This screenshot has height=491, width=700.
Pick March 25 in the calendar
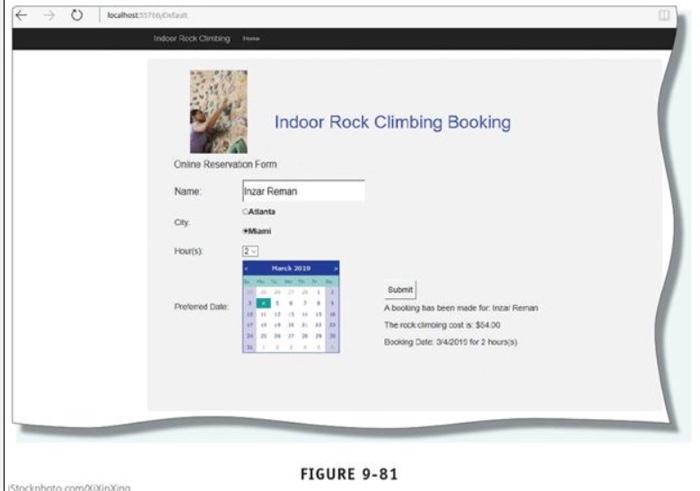click(263, 336)
